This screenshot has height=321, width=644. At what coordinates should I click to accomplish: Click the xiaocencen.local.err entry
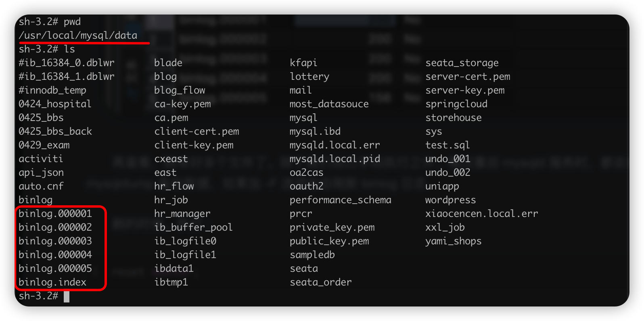click(x=481, y=213)
